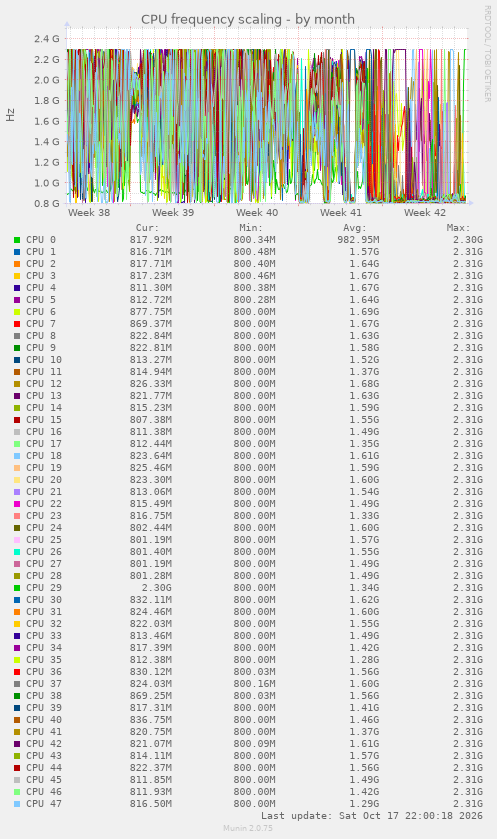The image size is (497, 839).
Task: Click the '2.4 G' y-axis label
Action: tap(47, 39)
